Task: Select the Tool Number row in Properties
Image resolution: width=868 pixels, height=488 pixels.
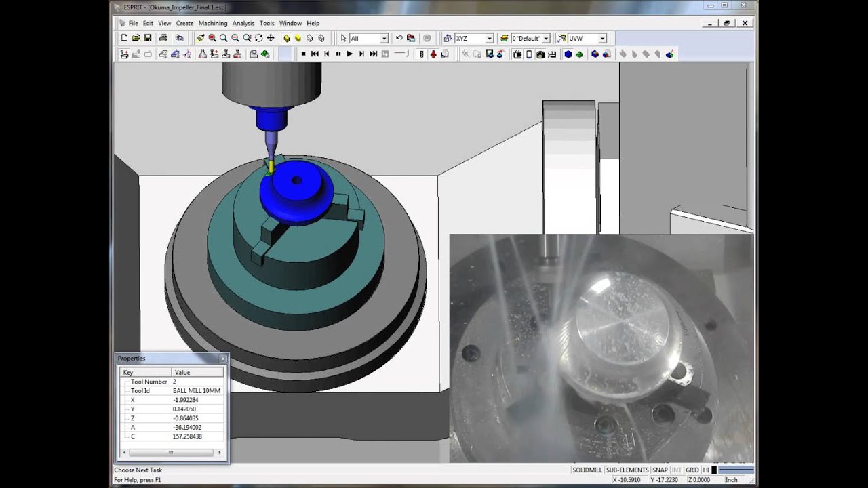Action: [x=172, y=382]
